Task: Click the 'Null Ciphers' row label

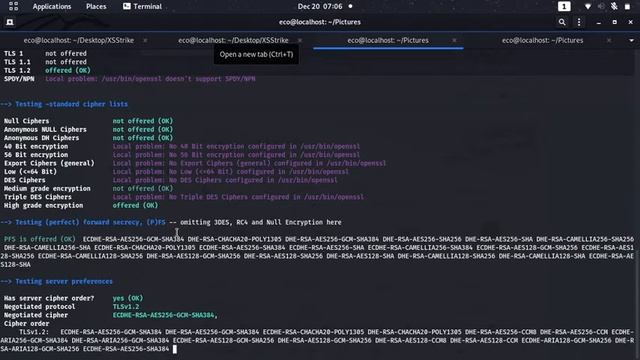Action: pyautogui.click(x=27, y=121)
